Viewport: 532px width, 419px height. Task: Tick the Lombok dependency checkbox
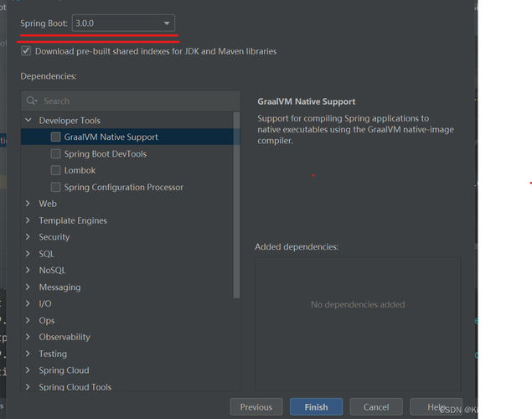click(55, 170)
